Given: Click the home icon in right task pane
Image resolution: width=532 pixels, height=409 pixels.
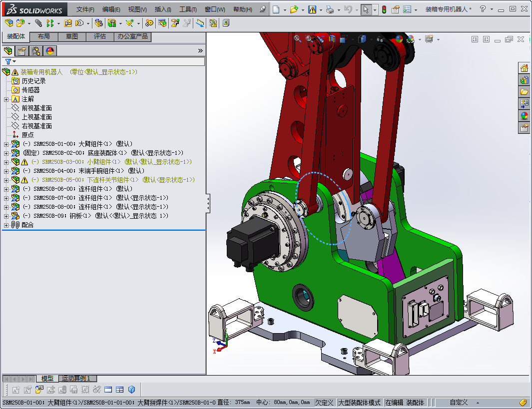Looking at the screenshot, I should coord(524,68).
